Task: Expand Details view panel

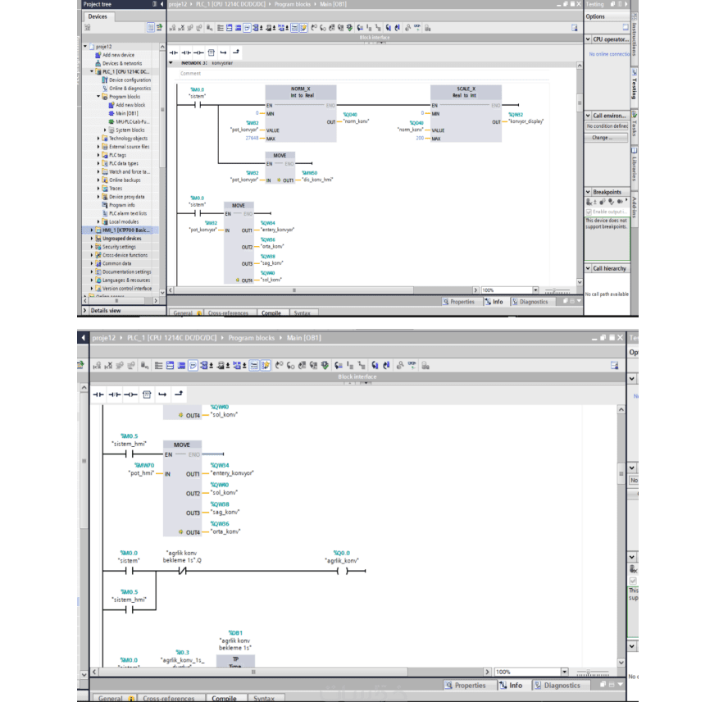Action: (x=85, y=311)
